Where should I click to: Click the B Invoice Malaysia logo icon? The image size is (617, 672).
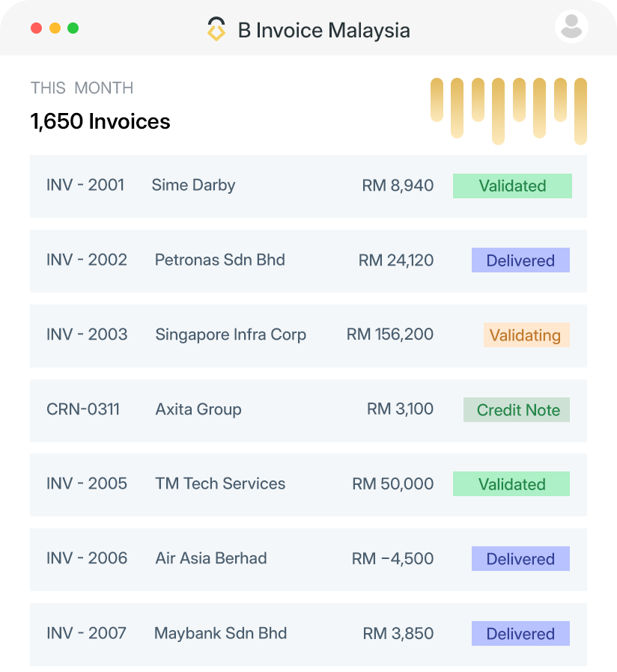(216, 28)
